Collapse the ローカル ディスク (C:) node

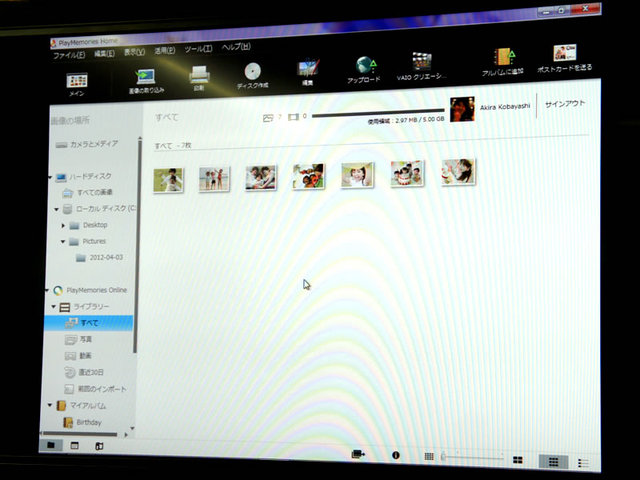(57, 209)
